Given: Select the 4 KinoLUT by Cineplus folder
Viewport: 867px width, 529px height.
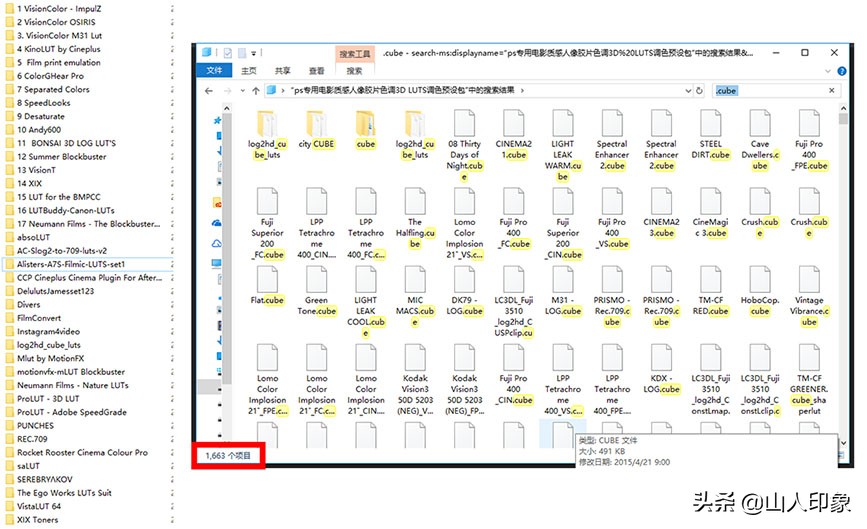Looking at the screenshot, I should pos(53,49).
